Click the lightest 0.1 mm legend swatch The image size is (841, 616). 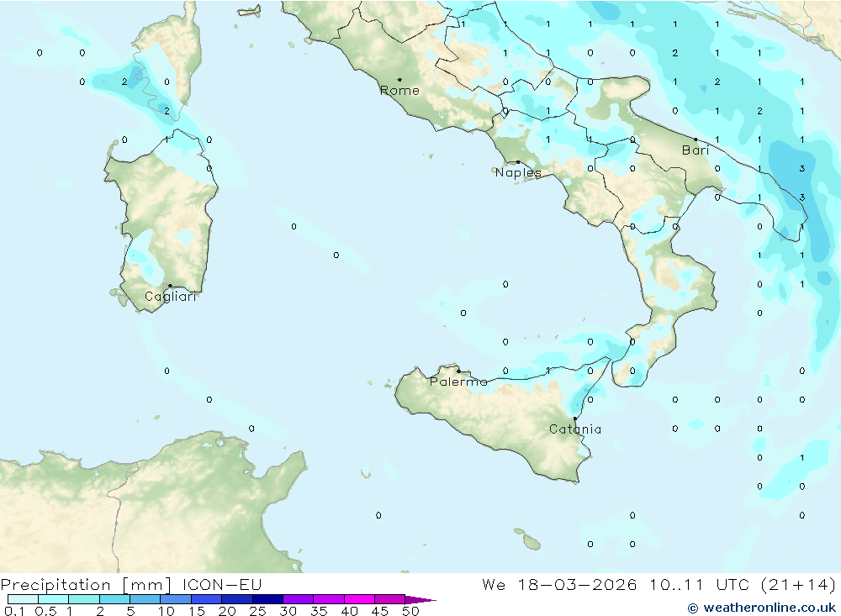click(23, 599)
